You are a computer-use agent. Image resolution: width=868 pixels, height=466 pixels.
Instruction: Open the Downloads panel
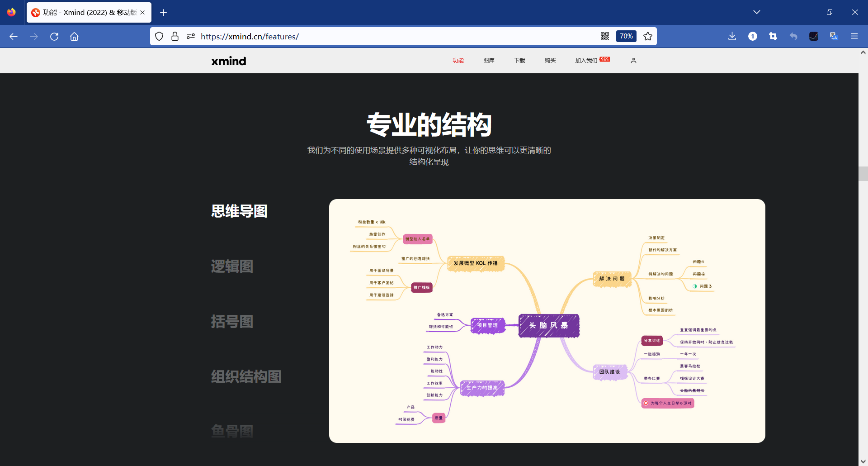click(732, 36)
